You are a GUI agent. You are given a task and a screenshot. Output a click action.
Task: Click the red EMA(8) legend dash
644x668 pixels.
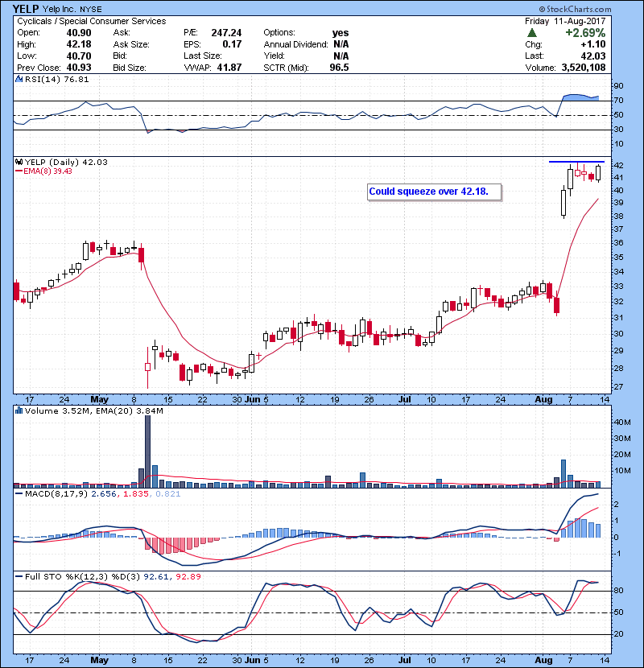[x=19, y=171]
